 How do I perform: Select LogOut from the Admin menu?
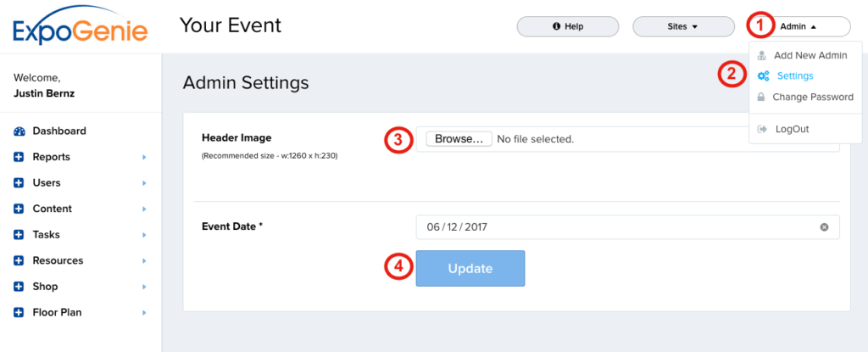[792, 129]
